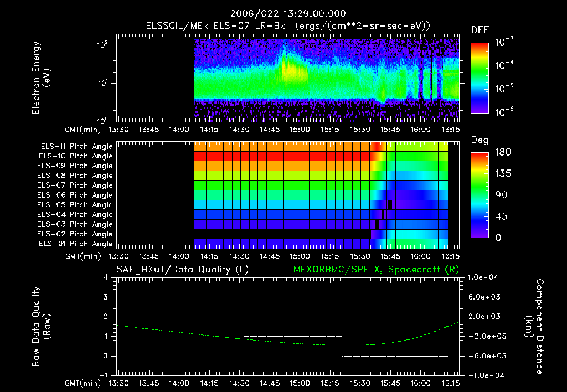567x392 pixels.
Task: Click 15:45 tick under the pitch angle panel
Action: [390, 256]
